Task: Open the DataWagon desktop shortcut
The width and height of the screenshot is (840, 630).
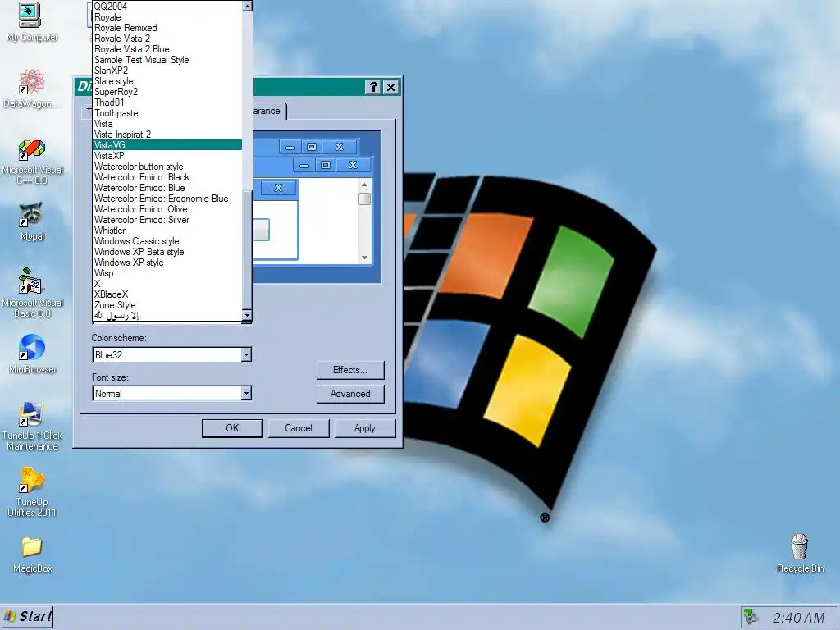Action: click(x=31, y=89)
